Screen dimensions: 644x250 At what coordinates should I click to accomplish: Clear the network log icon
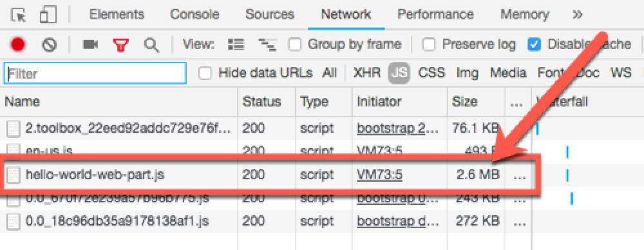[50, 44]
